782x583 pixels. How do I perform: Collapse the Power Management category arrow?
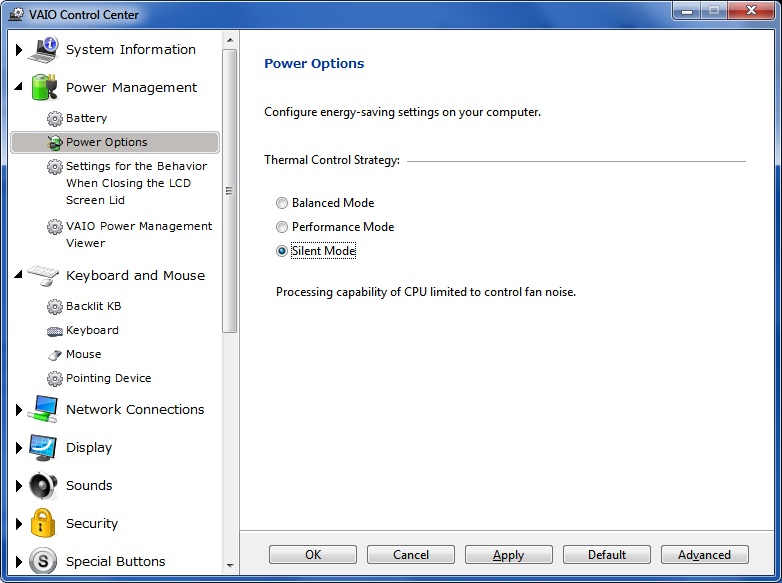click(18, 87)
